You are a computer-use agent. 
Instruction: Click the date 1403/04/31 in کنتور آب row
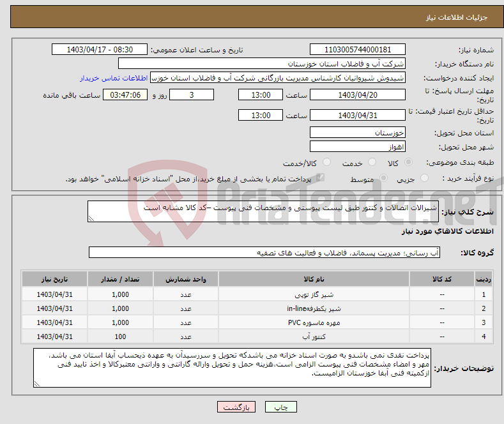(55, 337)
